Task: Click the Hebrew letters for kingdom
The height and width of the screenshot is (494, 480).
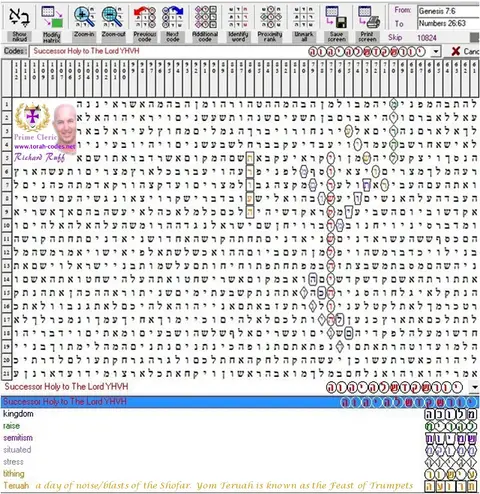Action: (x=451, y=415)
